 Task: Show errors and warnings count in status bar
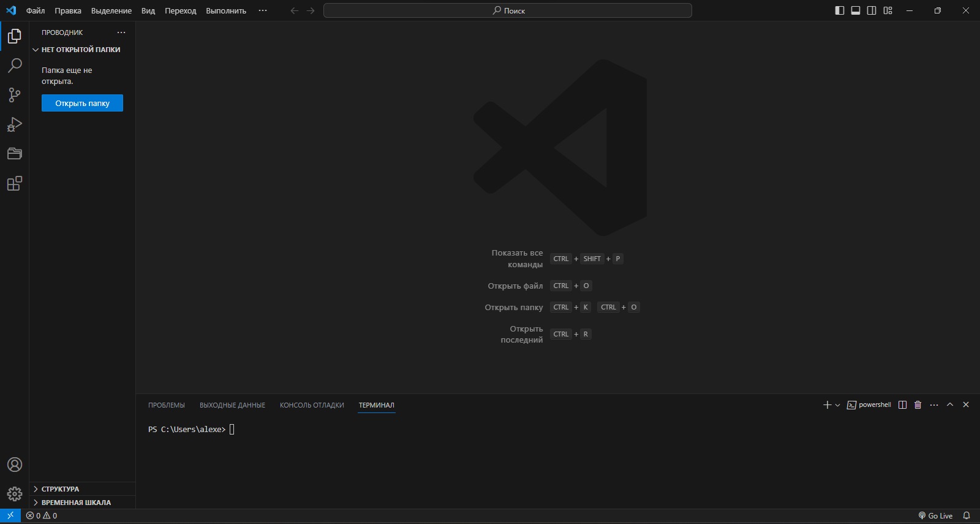[42, 516]
